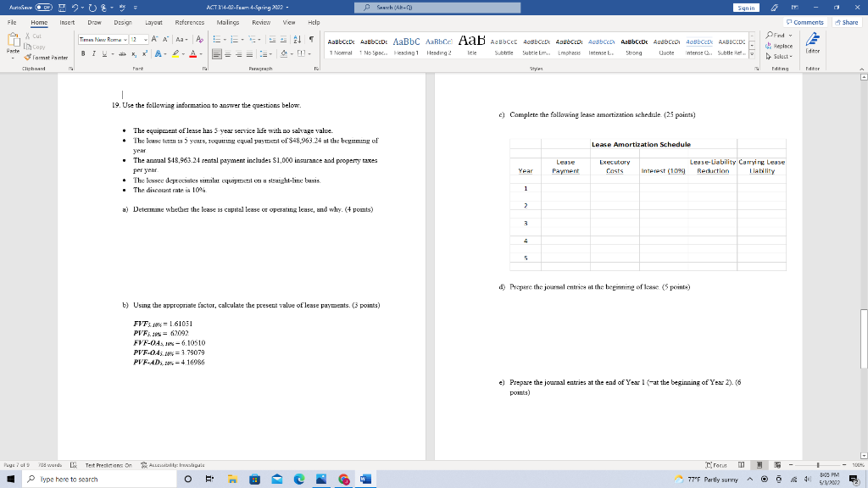Image resolution: width=868 pixels, height=488 pixels.
Task: Apply the yellow text highlight color
Action: tap(175, 53)
